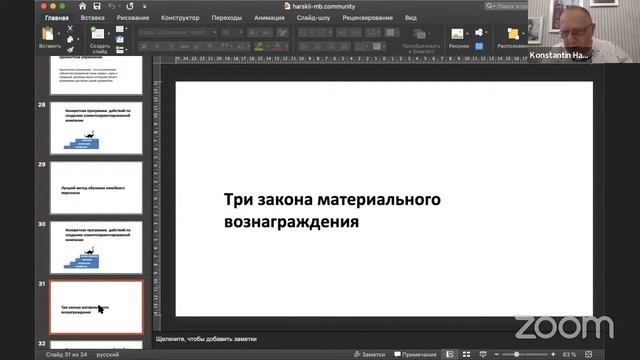Image resolution: width=640 pixels, height=360 pixels.
Task: Click the zoom slider handle
Action: [516, 354]
